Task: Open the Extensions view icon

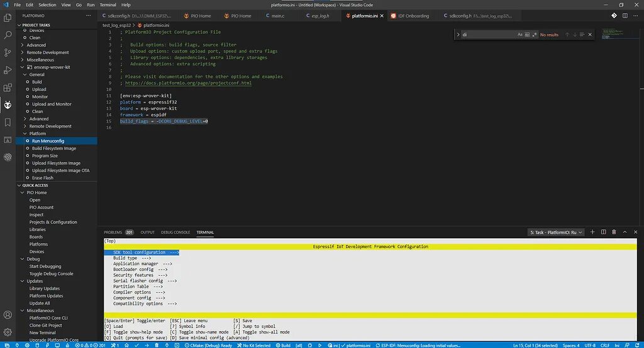Action: pyautogui.click(x=8, y=88)
